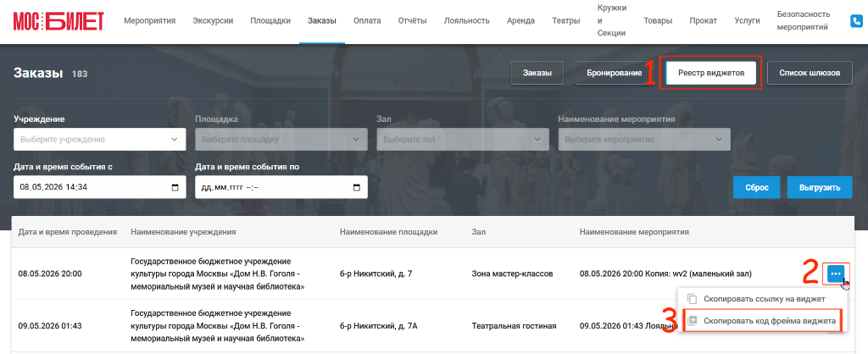Click the Сброс button
Viewport: 868px width, 354px height.
pos(757,187)
